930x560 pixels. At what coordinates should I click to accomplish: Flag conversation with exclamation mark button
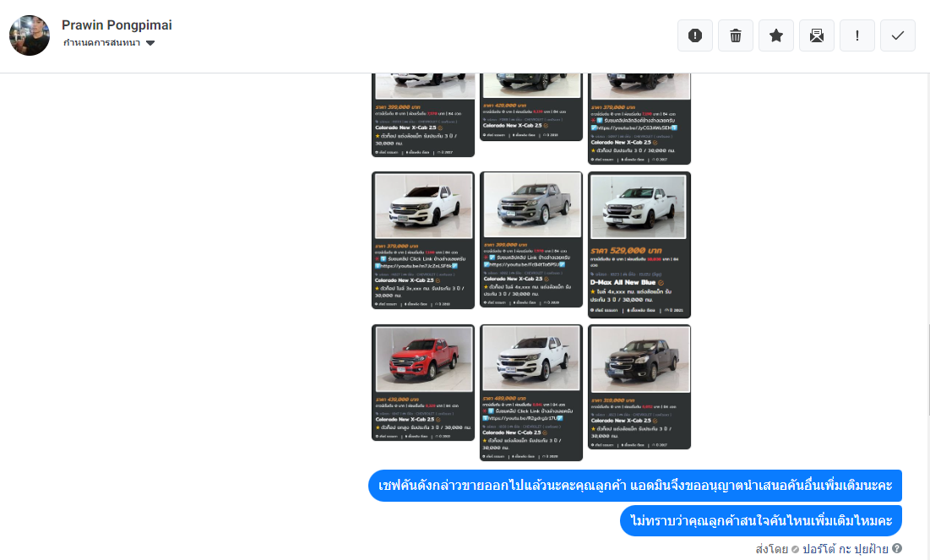click(857, 35)
